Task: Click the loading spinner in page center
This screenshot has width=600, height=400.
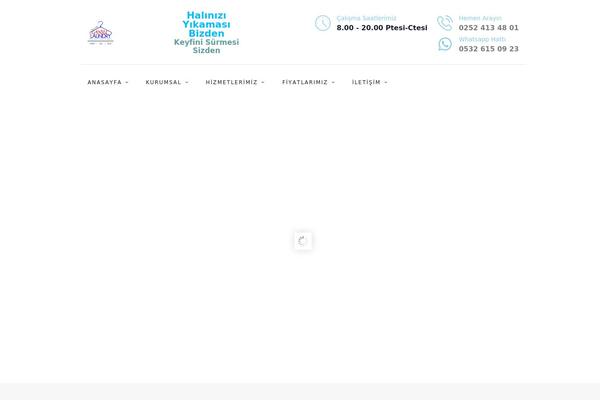Action: tap(303, 241)
